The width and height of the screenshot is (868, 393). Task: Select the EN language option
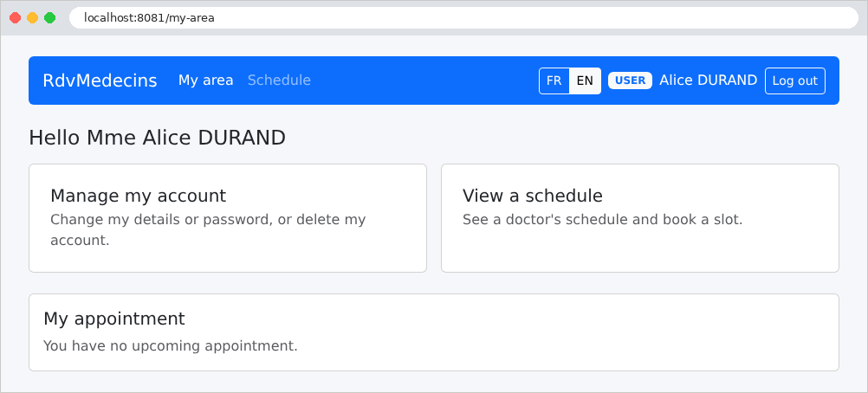(585, 81)
